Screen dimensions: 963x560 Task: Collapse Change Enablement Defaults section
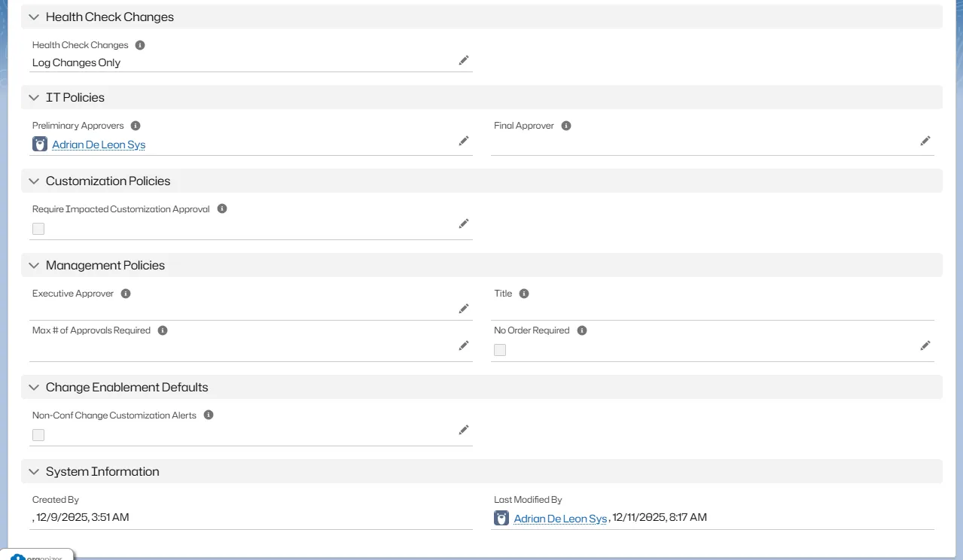coord(34,387)
